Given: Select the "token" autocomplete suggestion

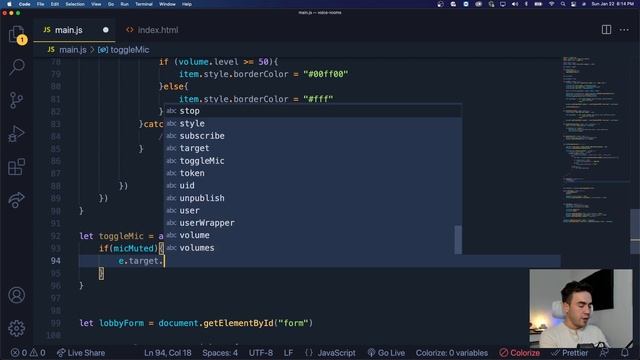Looking at the screenshot, I should (x=313, y=173).
